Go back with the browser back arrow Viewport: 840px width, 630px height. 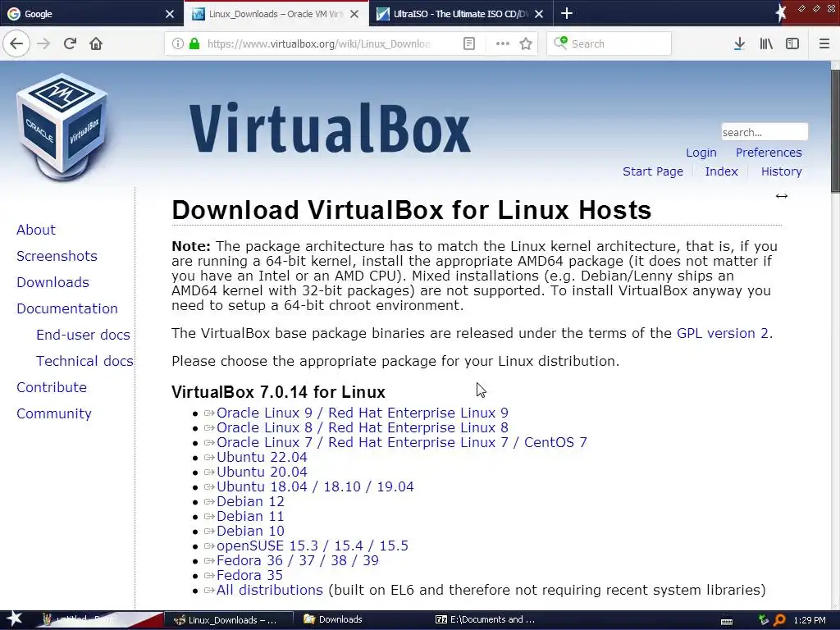pyautogui.click(x=16, y=43)
